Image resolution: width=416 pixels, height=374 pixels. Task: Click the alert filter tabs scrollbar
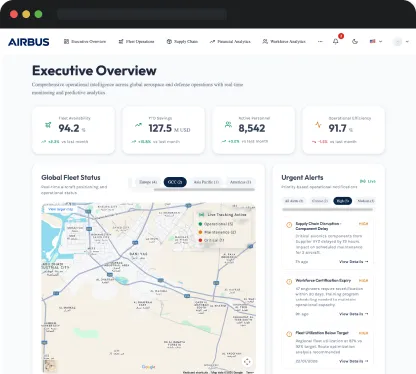pos(327,209)
